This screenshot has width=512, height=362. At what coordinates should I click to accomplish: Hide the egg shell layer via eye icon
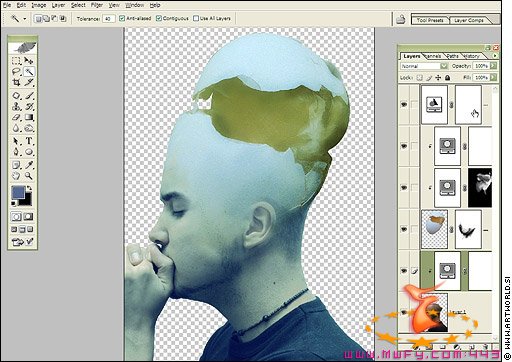coord(404,229)
